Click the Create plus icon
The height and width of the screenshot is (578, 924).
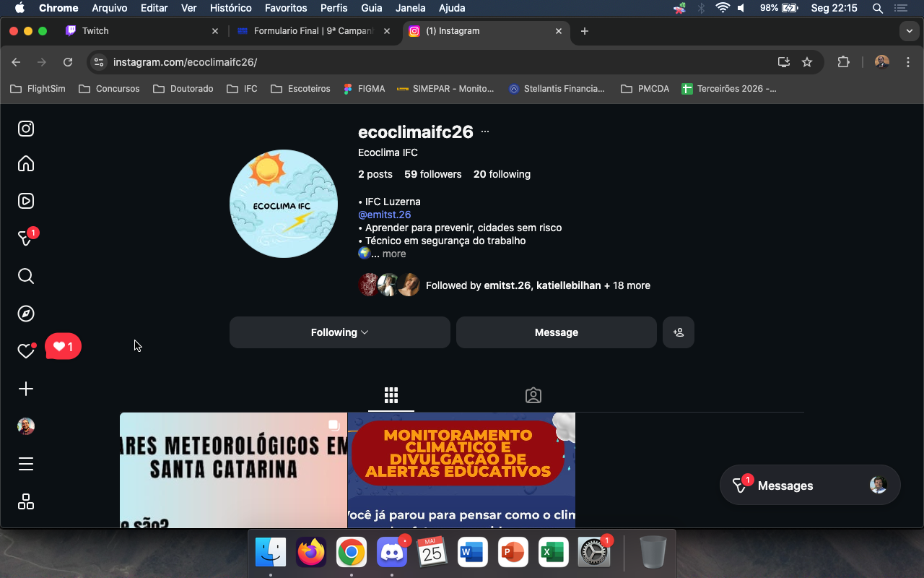pyautogui.click(x=26, y=389)
